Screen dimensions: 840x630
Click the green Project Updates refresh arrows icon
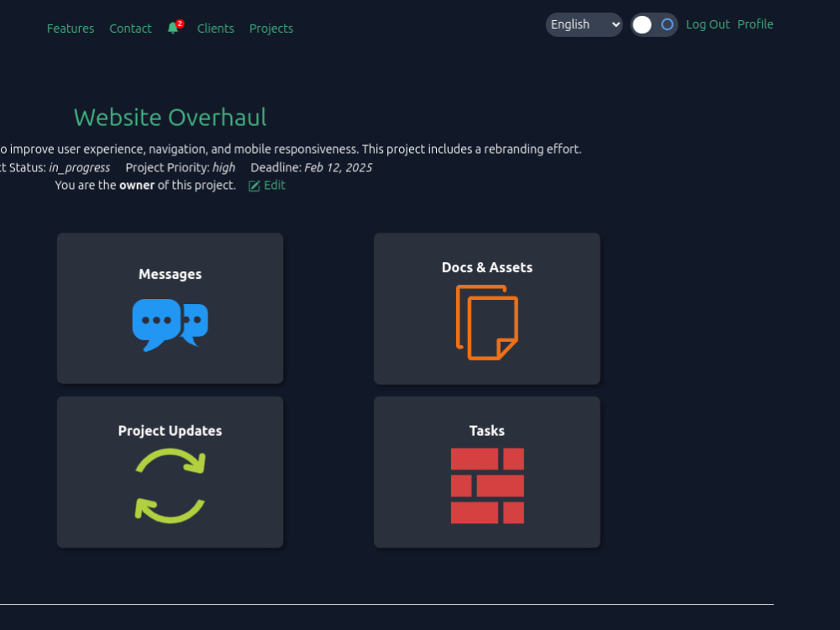pyautogui.click(x=171, y=486)
